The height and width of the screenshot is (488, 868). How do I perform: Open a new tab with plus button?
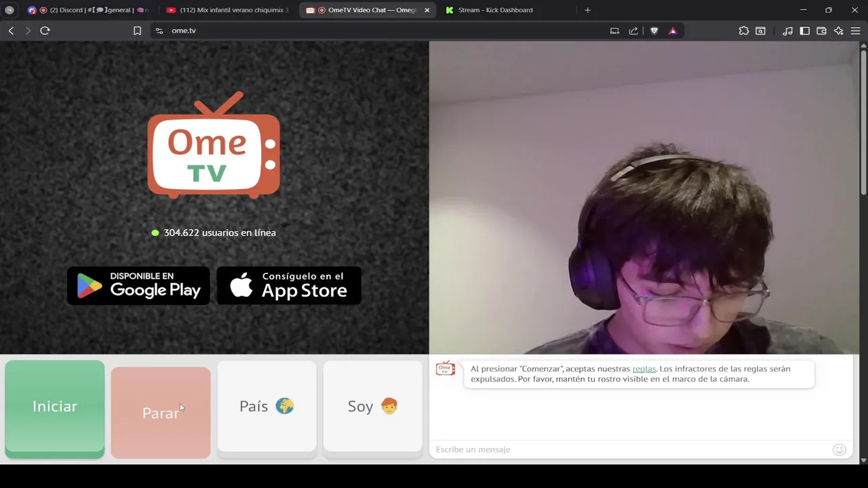[587, 10]
